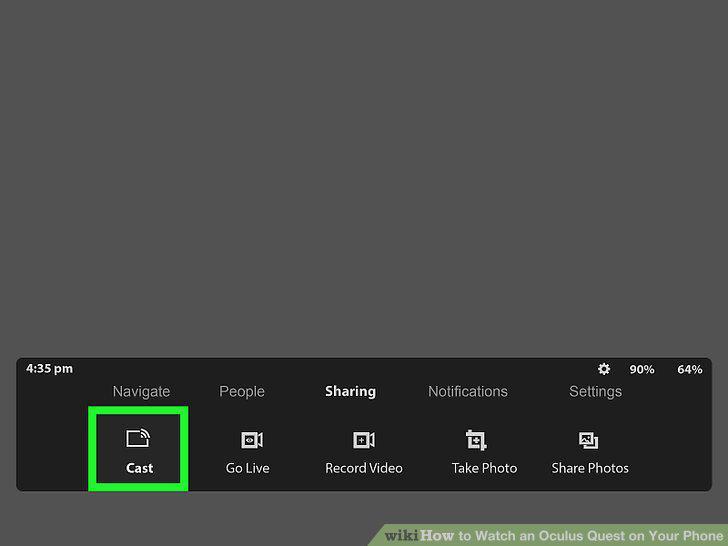This screenshot has height=546, width=728.
Task: Select the Sharing tab
Action: click(x=351, y=392)
